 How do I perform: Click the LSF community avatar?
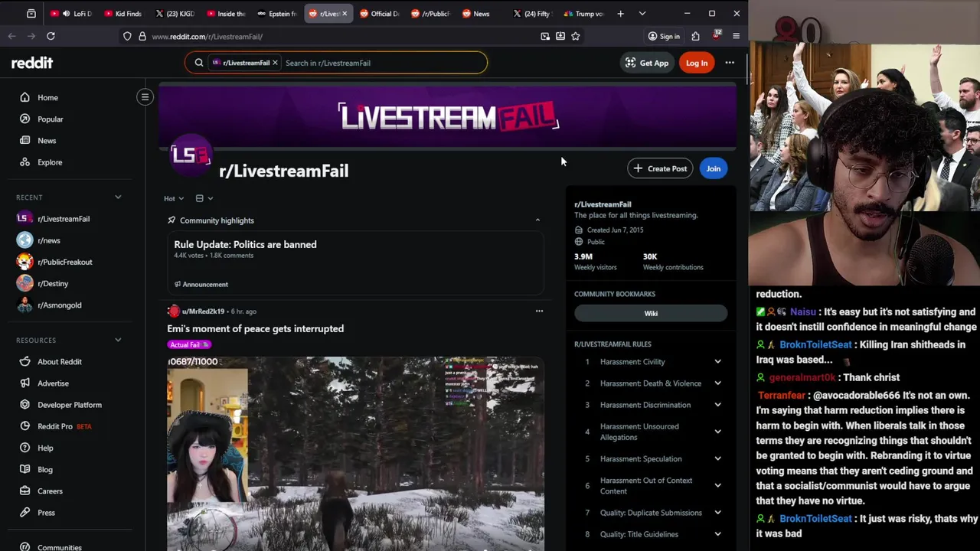(x=191, y=155)
